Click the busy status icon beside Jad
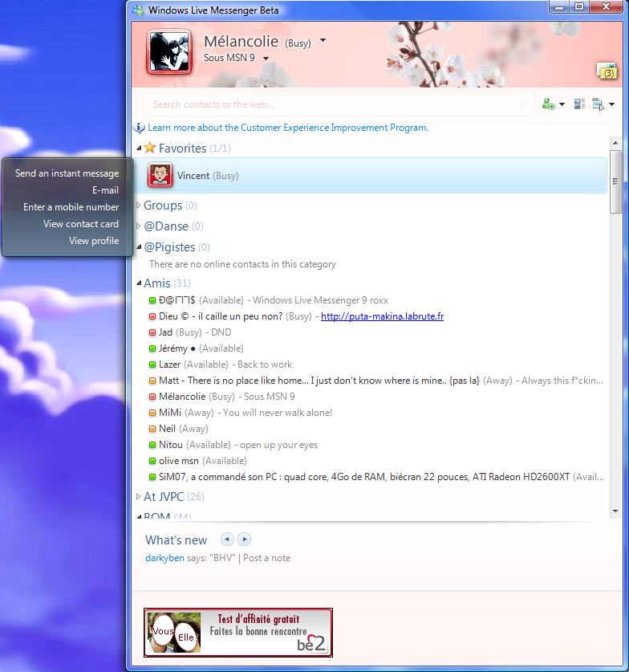Screen dimensions: 629x672 152,332
